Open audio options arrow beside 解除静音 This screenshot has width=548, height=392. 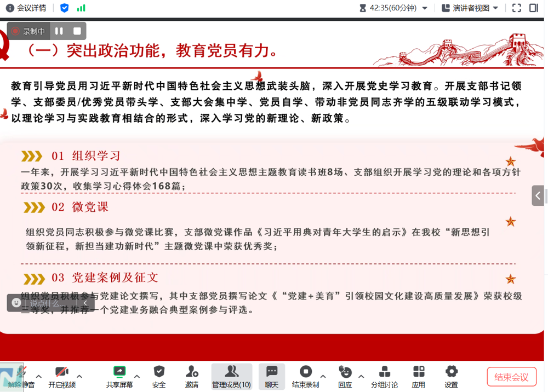(x=38, y=377)
